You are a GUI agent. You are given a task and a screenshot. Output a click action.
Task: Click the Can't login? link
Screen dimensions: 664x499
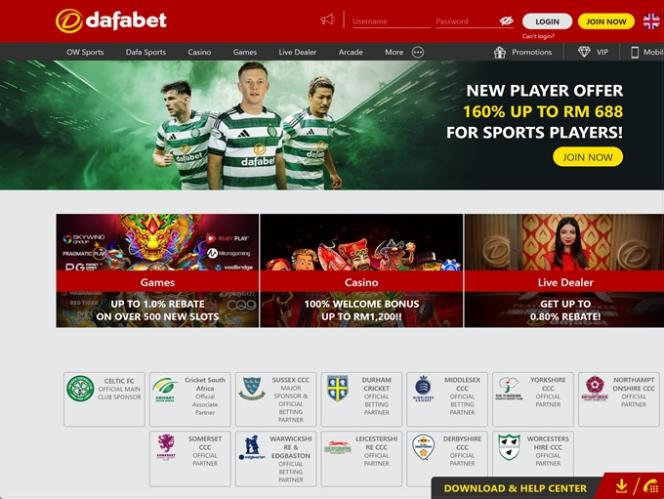tap(538, 36)
